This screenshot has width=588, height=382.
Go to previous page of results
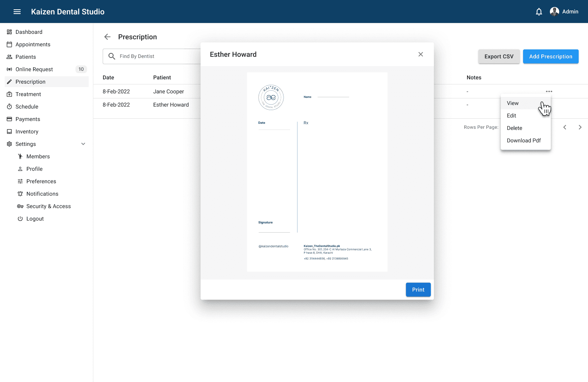click(x=565, y=127)
